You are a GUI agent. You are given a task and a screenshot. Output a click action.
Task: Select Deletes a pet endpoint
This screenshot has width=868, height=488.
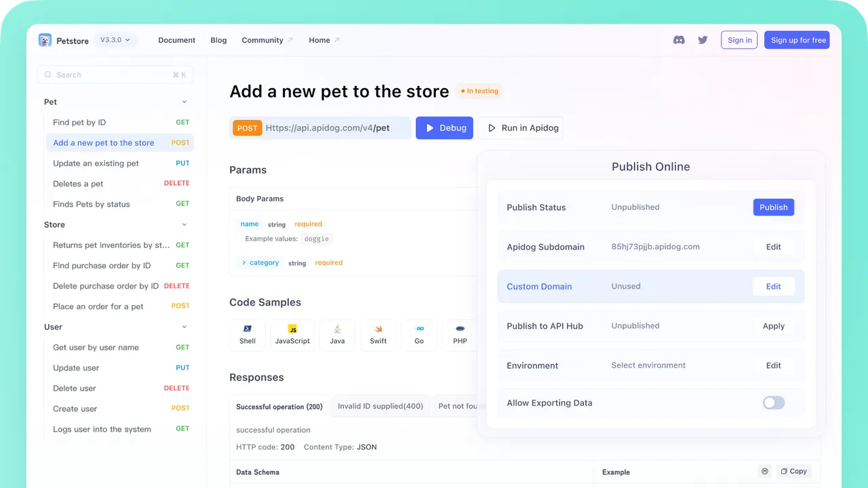[x=120, y=184]
